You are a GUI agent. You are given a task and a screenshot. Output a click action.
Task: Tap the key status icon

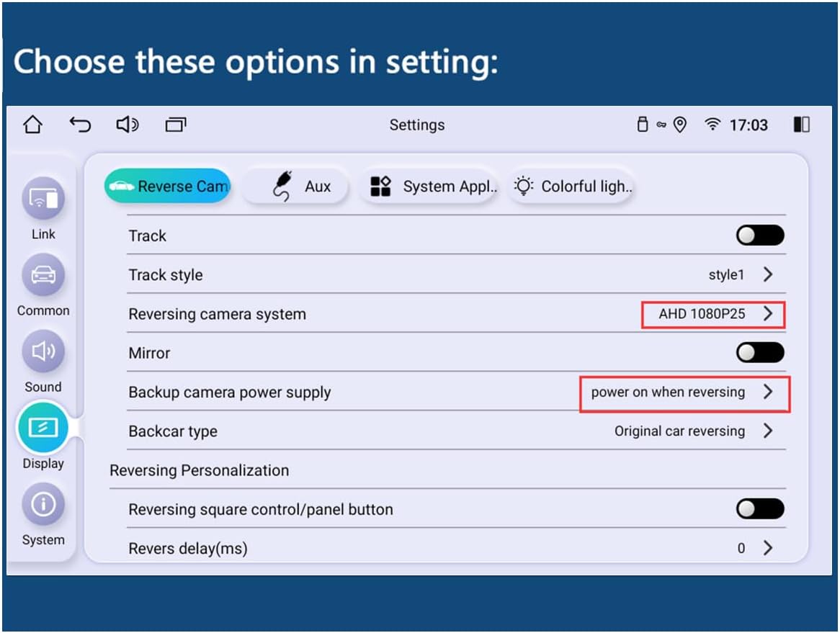coord(661,125)
